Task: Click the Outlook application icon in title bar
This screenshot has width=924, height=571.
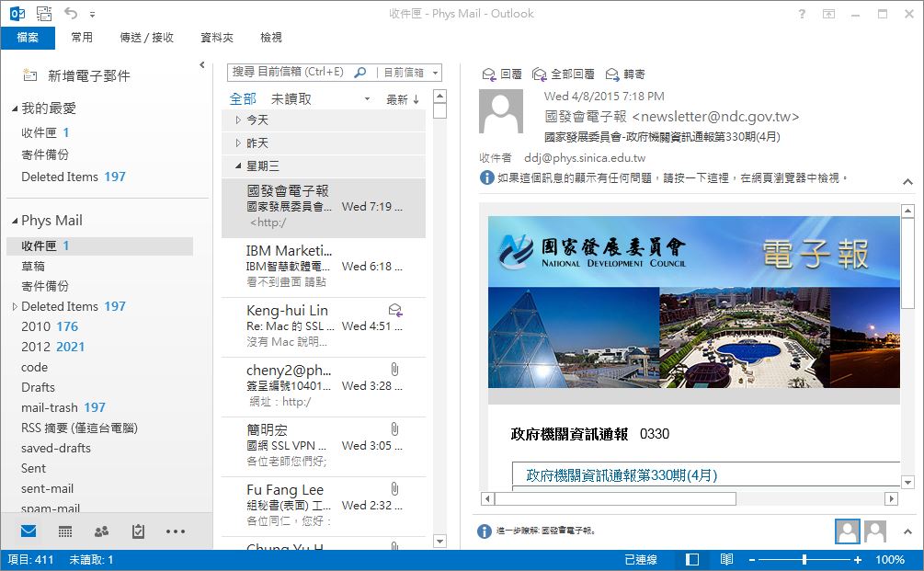Action: click(x=17, y=13)
